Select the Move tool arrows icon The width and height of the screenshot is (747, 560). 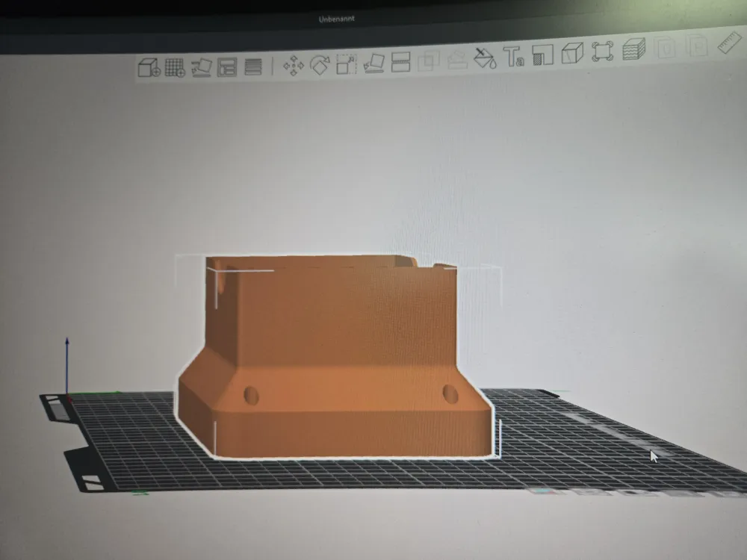pos(294,65)
